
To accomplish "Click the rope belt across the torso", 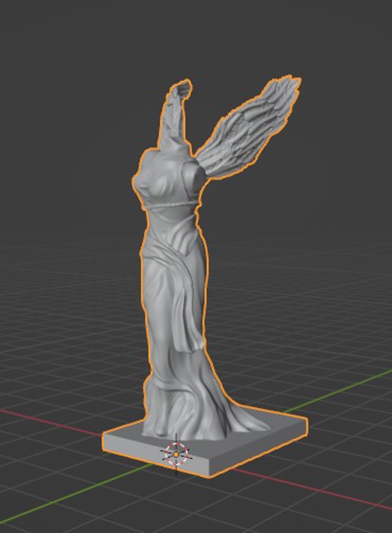I will [170, 205].
